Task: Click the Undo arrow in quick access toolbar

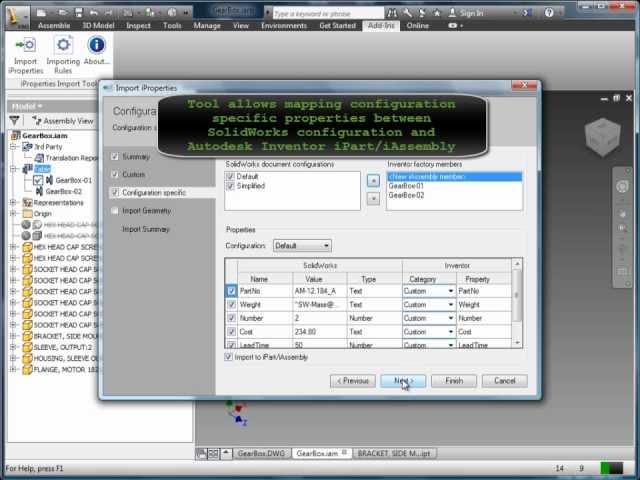Action: click(x=94, y=13)
